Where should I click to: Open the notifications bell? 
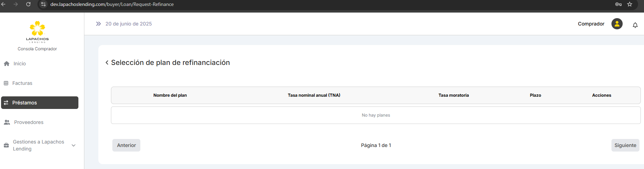coord(635,25)
